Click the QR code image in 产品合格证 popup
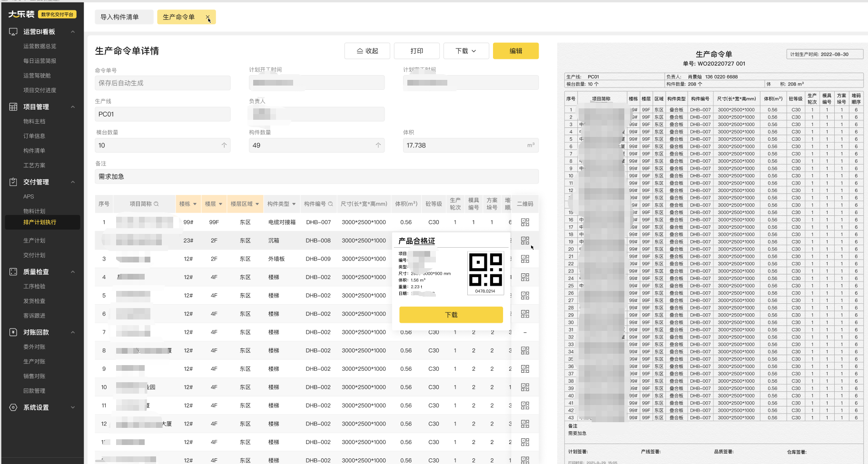Screen dimensions: 868x464 tap(485, 270)
